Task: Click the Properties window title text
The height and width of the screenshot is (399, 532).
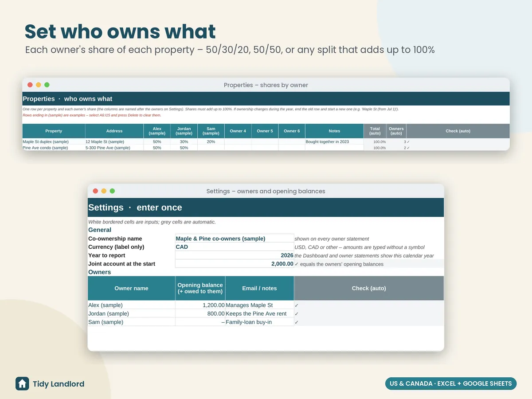Action: [266, 85]
